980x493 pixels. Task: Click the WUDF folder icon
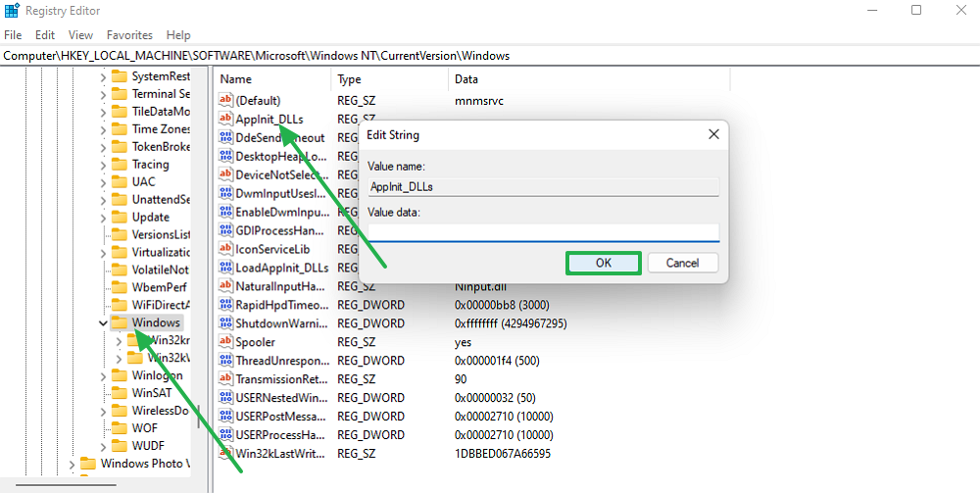click(x=119, y=446)
